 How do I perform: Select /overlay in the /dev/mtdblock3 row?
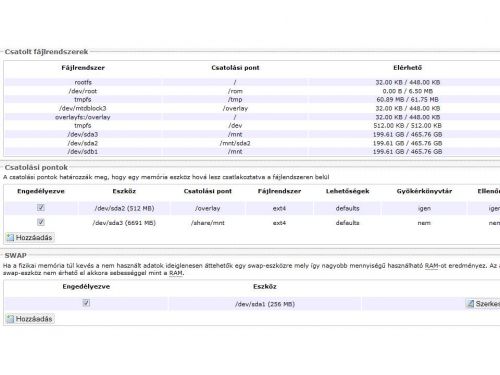coord(235,108)
